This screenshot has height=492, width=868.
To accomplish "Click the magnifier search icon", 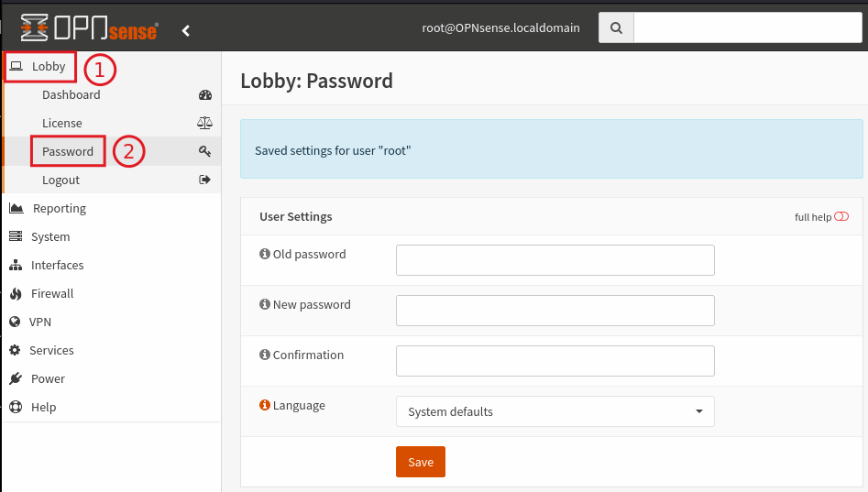I will [616, 27].
